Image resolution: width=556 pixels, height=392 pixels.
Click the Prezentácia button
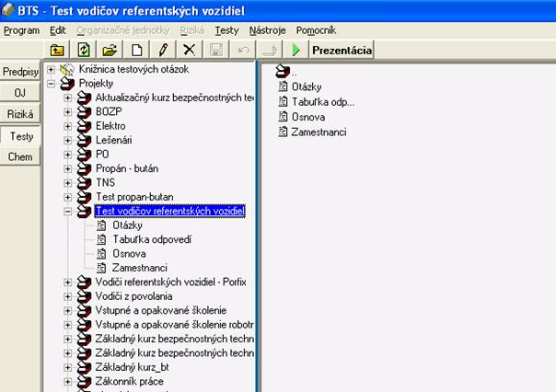(342, 50)
